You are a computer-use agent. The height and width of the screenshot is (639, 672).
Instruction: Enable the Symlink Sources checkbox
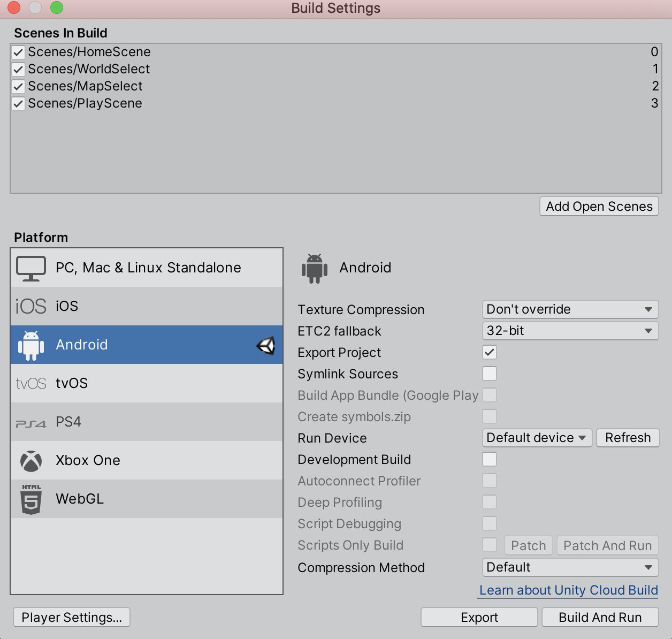490,374
